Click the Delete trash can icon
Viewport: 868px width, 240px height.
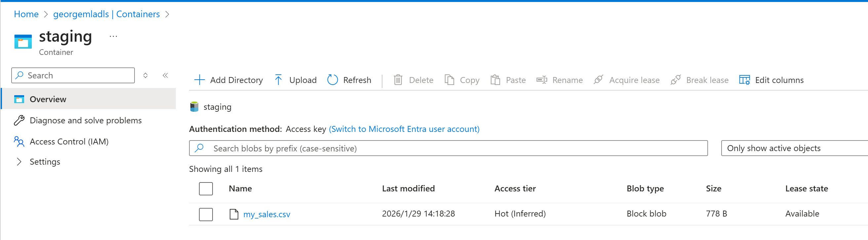398,80
